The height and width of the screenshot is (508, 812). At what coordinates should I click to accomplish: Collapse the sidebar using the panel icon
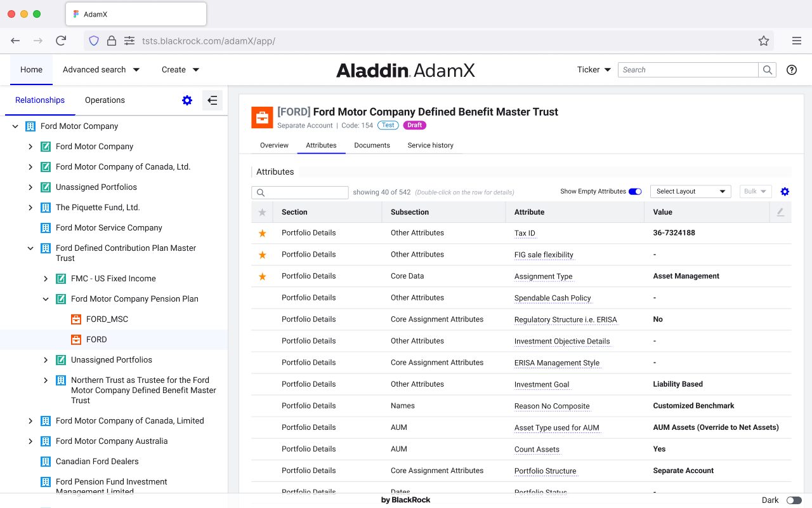[x=213, y=100]
